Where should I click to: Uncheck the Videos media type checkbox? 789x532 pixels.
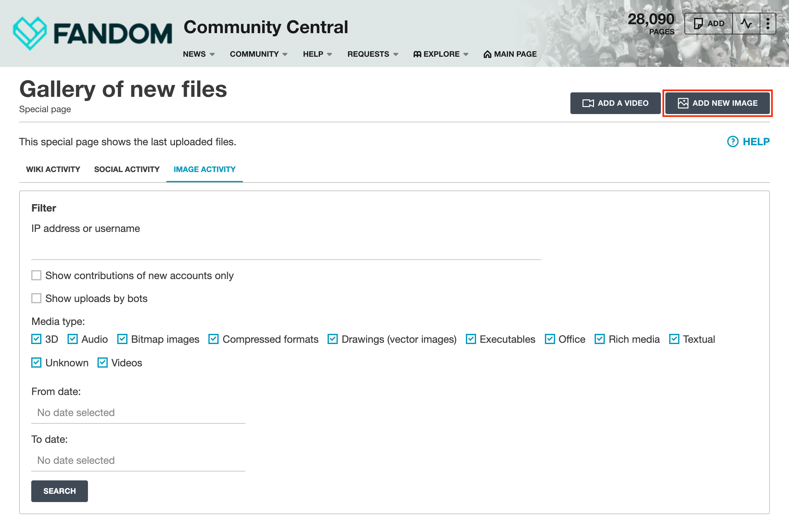point(103,362)
